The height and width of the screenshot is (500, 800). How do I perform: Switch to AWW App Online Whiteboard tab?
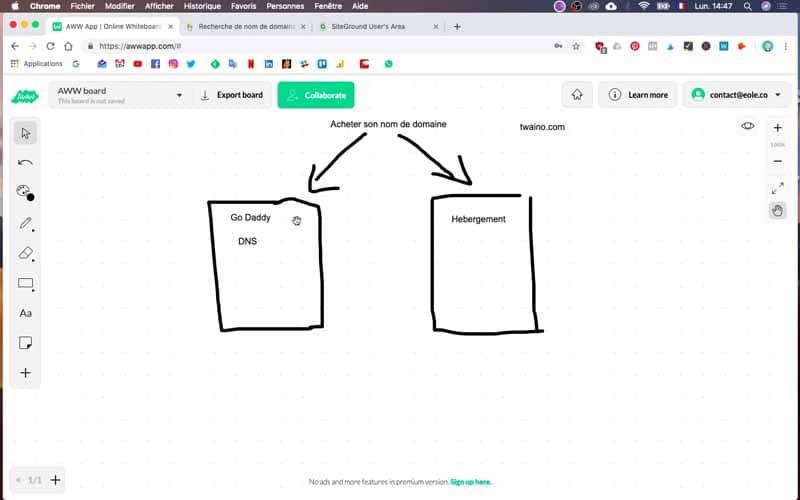click(113, 27)
